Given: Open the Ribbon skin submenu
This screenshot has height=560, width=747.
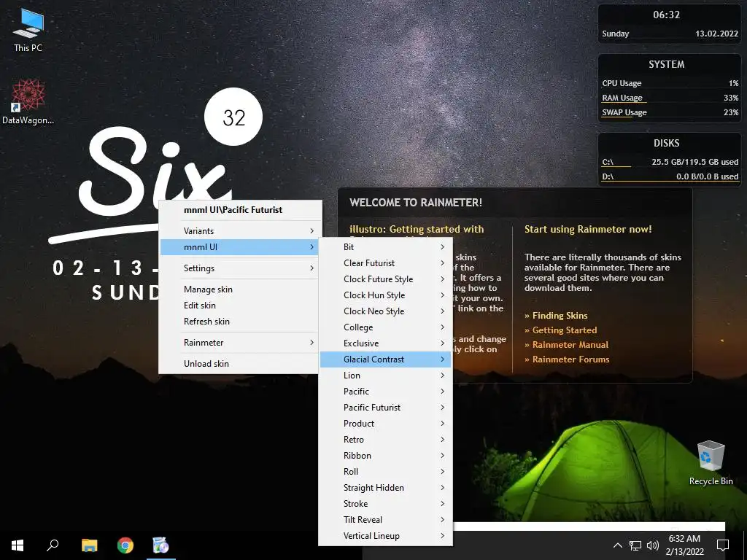Looking at the screenshot, I should pyautogui.click(x=385, y=456).
